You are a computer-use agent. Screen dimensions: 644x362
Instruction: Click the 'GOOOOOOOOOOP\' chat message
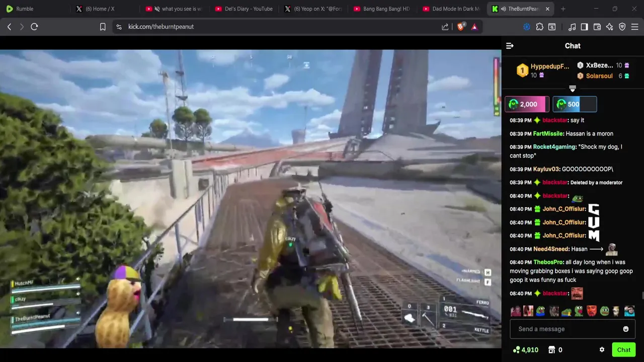click(587, 169)
